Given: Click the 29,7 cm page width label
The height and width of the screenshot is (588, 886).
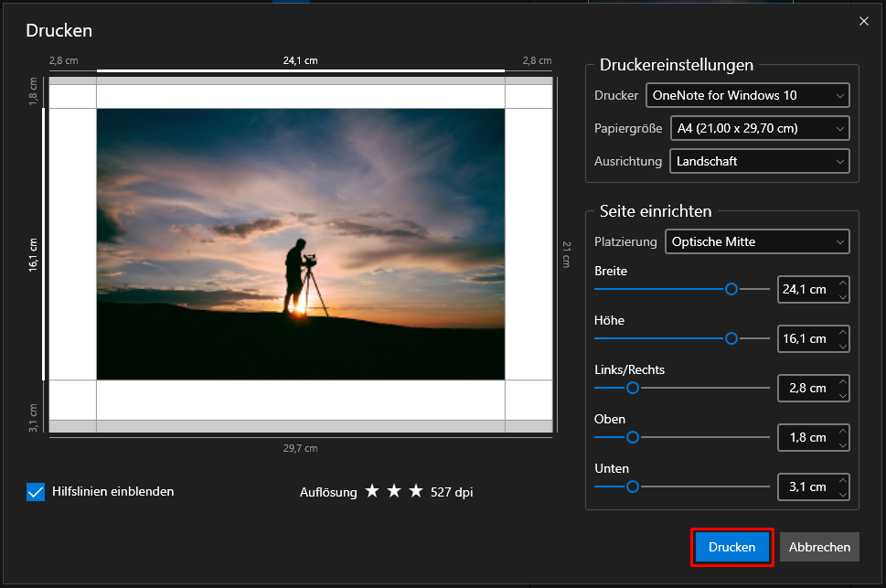Looking at the screenshot, I should tap(300, 448).
